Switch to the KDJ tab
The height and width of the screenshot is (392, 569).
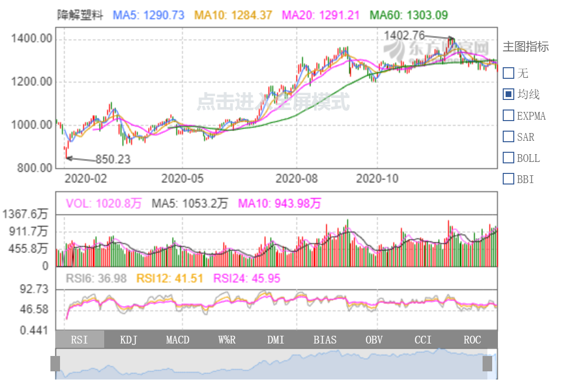(x=129, y=340)
